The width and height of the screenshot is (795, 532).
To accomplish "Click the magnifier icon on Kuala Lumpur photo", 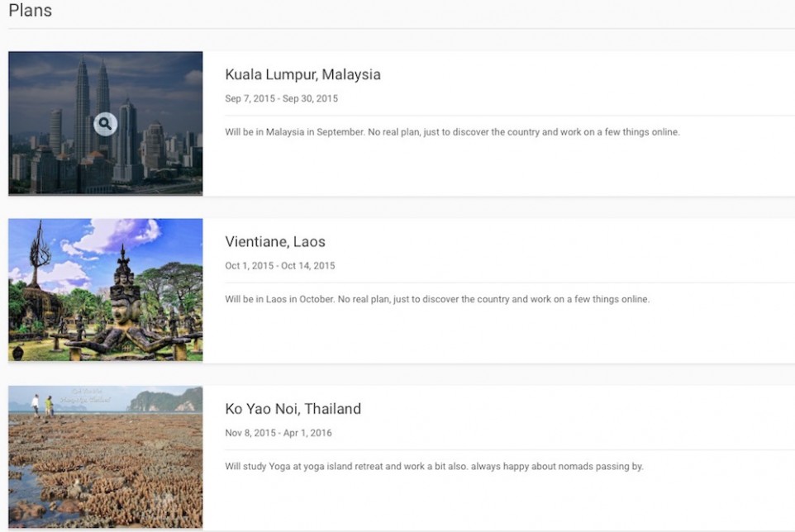I will pyautogui.click(x=105, y=124).
